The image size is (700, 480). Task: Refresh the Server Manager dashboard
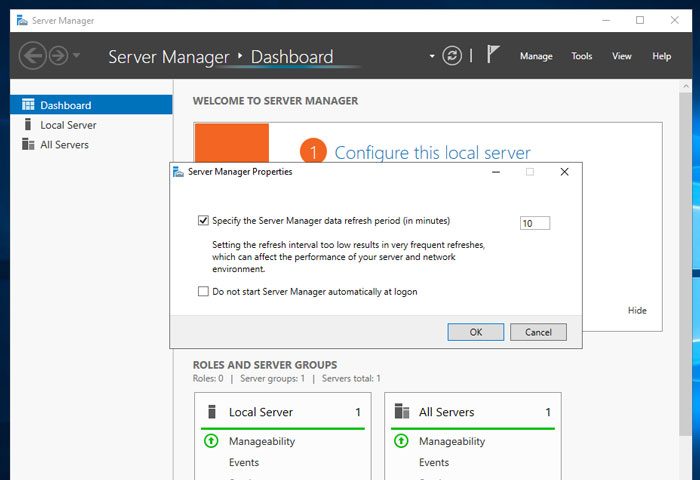453,56
